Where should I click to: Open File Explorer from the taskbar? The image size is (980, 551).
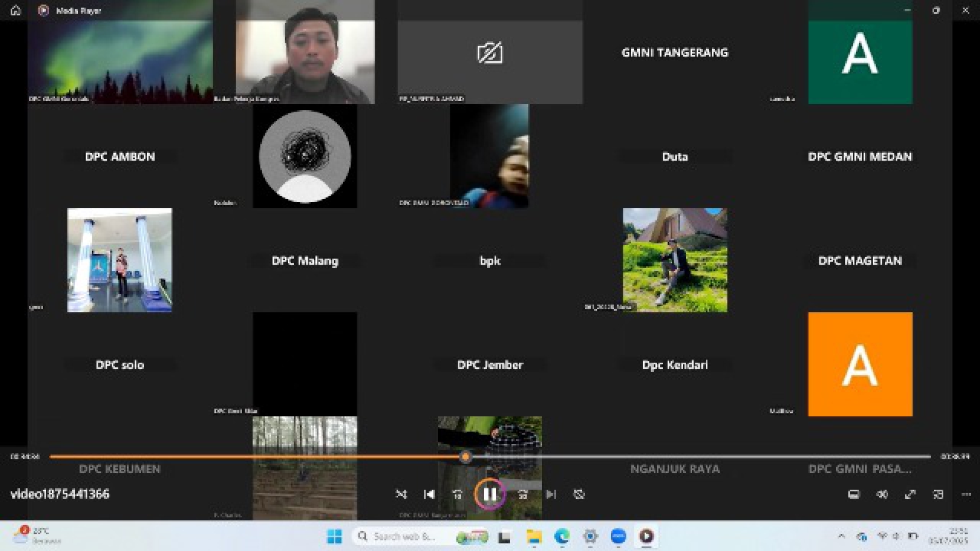click(534, 536)
